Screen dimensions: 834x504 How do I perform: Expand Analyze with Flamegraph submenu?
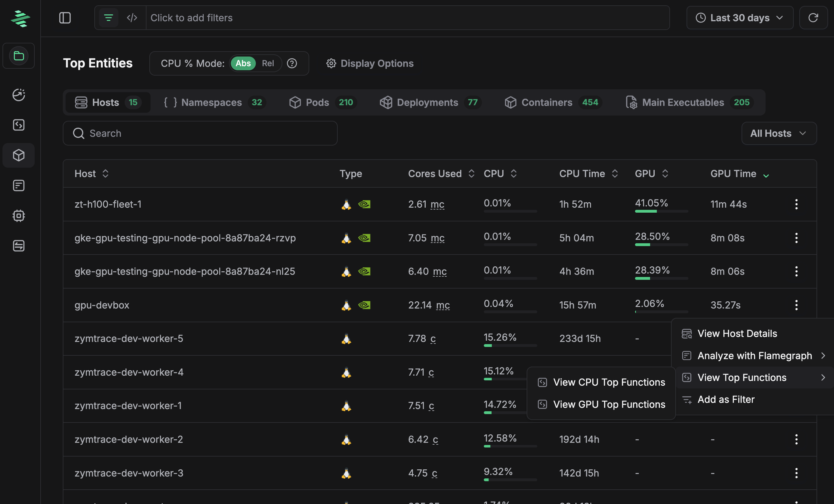click(754, 355)
